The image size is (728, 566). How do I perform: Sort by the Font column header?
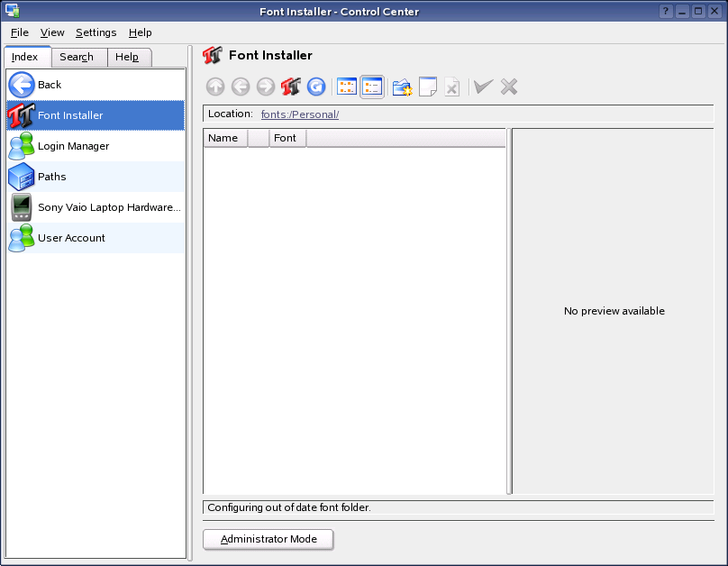click(x=287, y=138)
